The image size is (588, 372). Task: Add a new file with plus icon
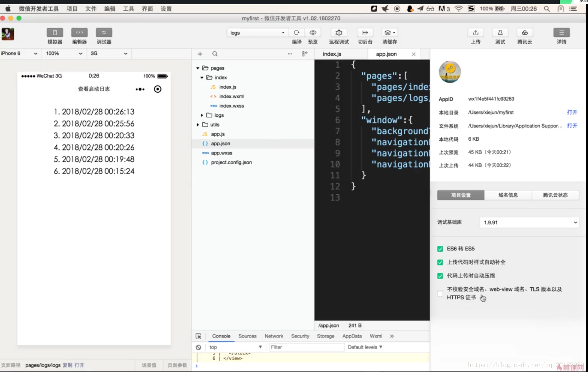(200, 54)
